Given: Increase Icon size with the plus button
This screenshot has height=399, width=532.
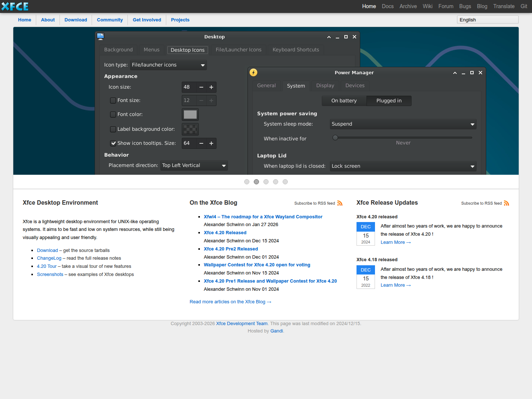Looking at the screenshot, I should click(x=211, y=87).
